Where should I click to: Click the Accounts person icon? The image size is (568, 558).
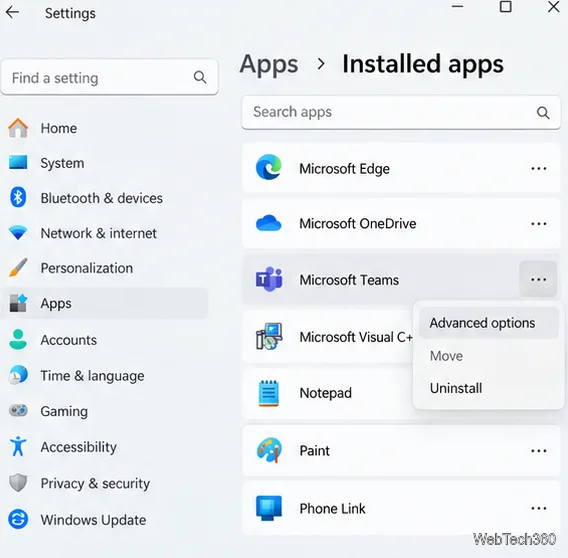click(x=18, y=339)
